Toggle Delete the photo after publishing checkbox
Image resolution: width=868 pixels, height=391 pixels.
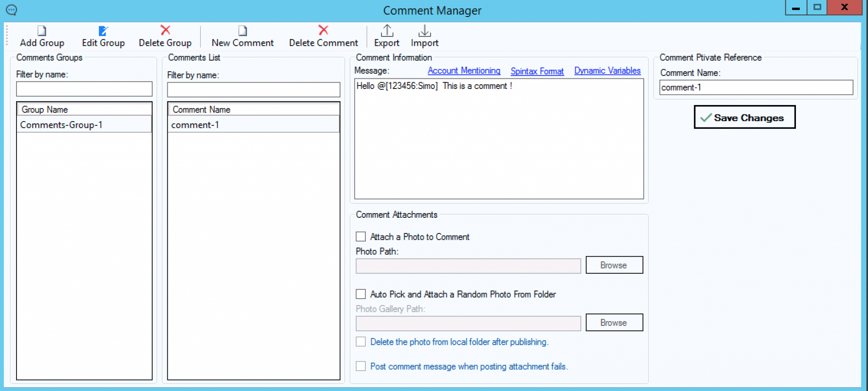[361, 342]
